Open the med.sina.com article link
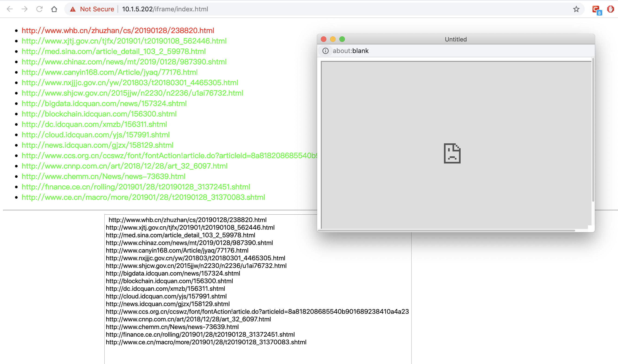Screen dimensions: 618x364 114,51
